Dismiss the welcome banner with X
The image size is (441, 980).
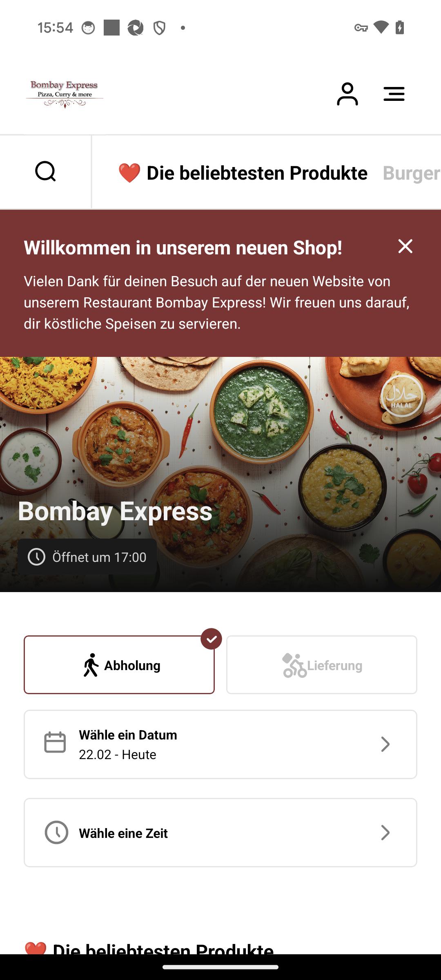pyautogui.click(x=405, y=246)
